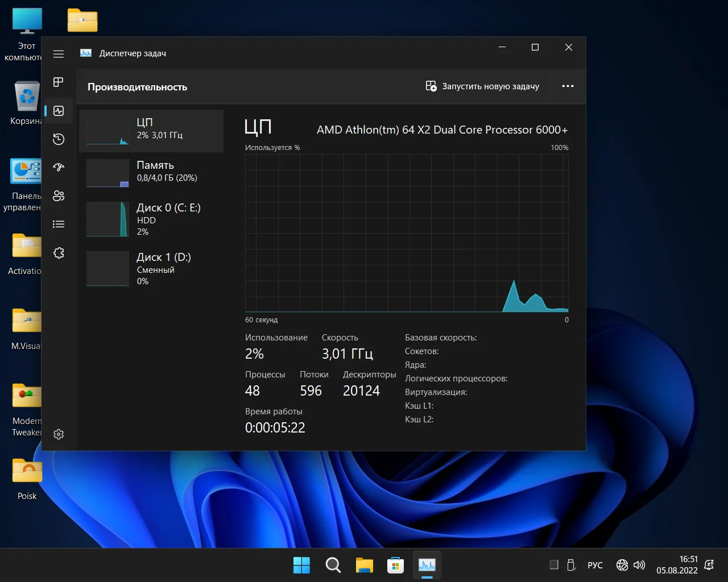Switch to the Processes page icon
Screen dimensions: 728x582
click(x=59, y=82)
